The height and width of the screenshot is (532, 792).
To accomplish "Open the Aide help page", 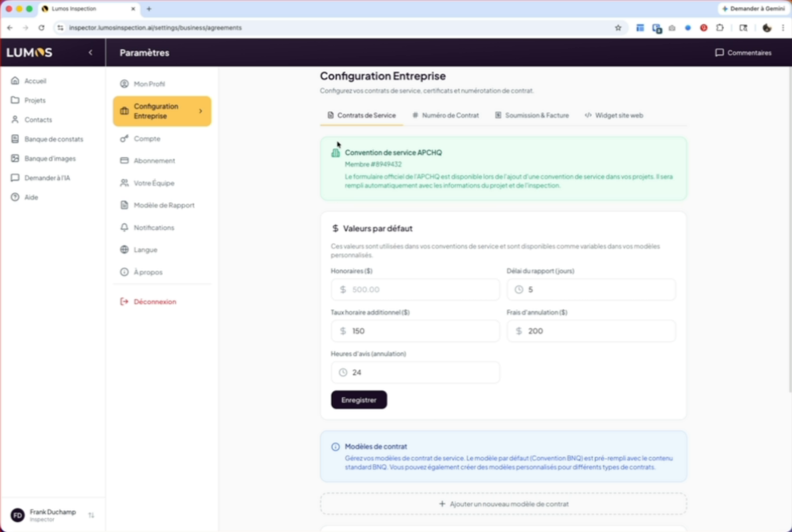I will click(31, 197).
